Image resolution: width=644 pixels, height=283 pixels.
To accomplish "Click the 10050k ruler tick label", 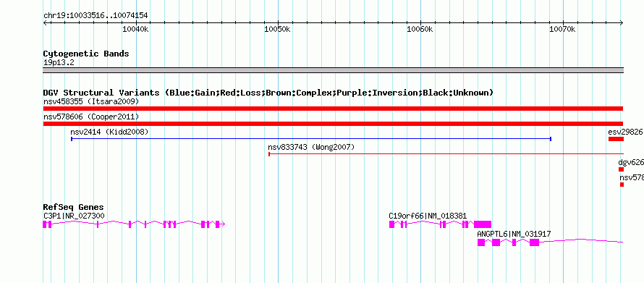I will tap(278, 29).
